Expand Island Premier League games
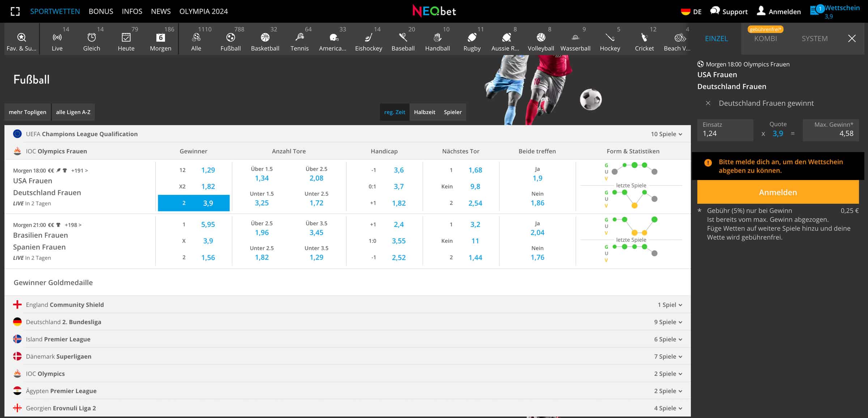The width and height of the screenshot is (868, 418). (x=348, y=339)
